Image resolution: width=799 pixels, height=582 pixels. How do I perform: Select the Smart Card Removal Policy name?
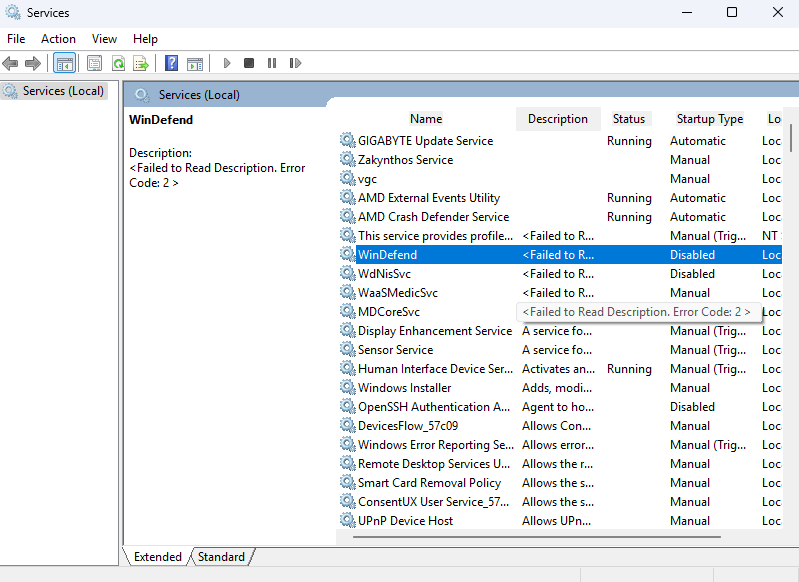tap(430, 483)
